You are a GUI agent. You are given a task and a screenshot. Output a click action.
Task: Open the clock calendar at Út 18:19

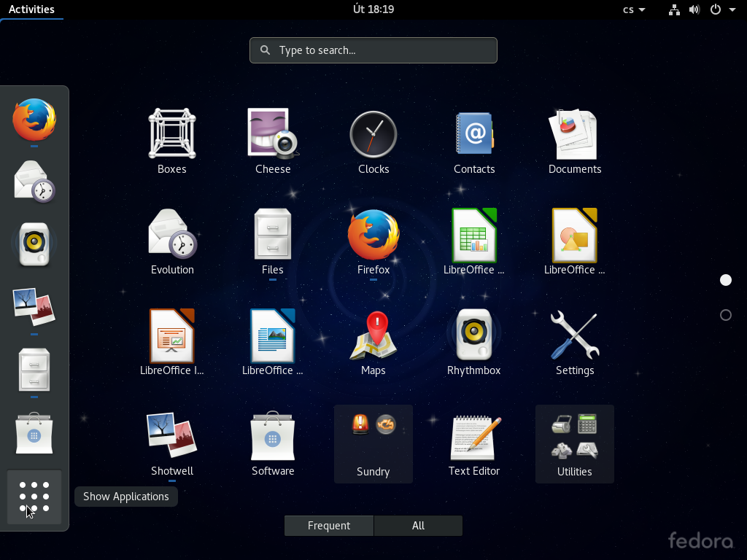[373, 9]
